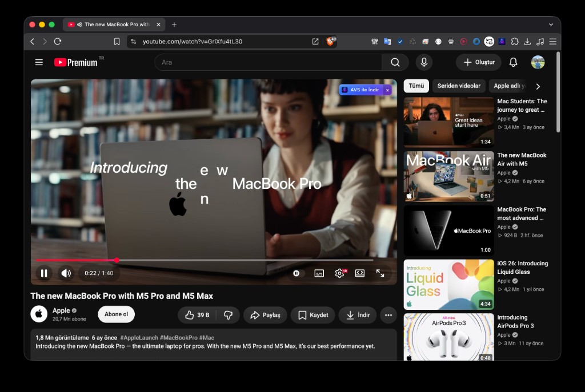
Task: Start voice search with microphone
Action: (424, 62)
